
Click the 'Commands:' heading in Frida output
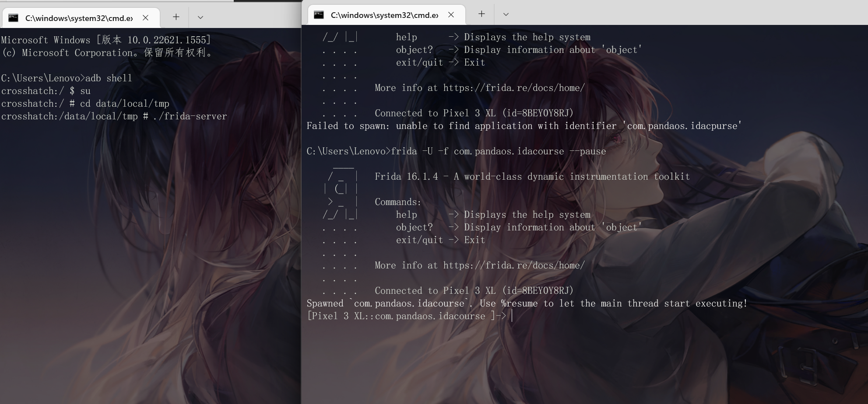pyautogui.click(x=398, y=202)
